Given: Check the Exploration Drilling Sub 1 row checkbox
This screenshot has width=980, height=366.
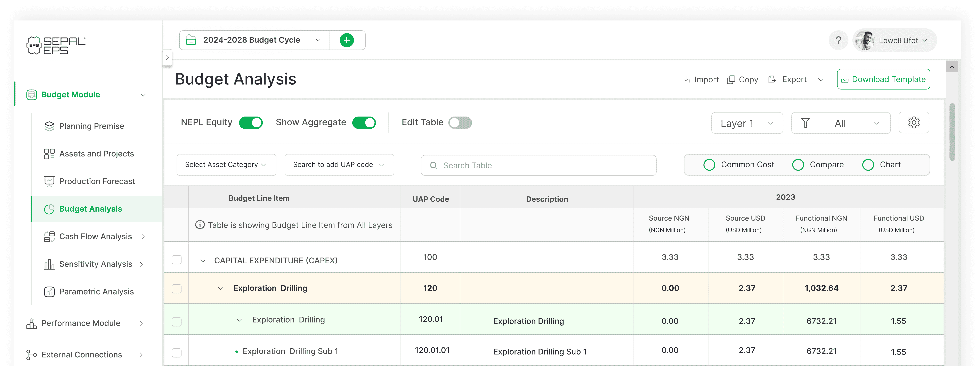Looking at the screenshot, I should coord(177,353).
